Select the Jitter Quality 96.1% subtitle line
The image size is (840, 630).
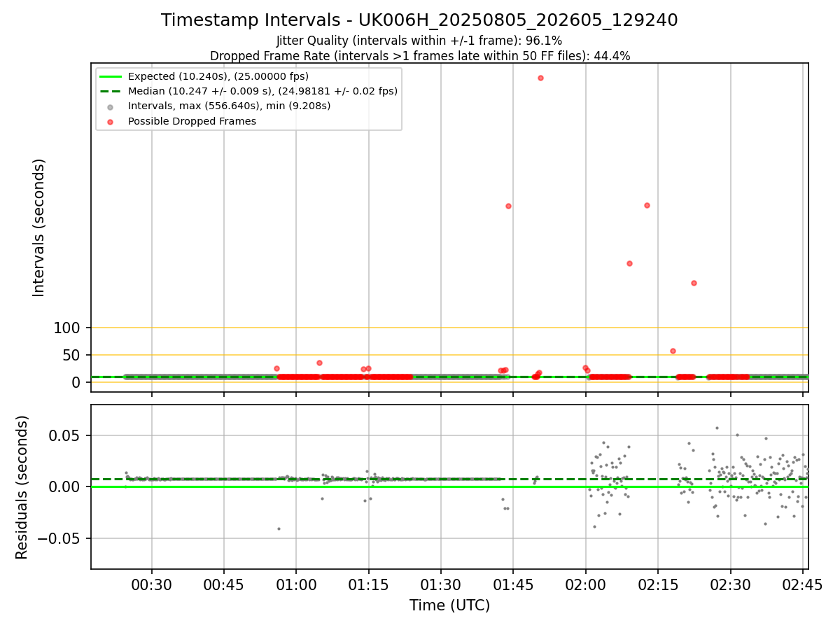pyautogui.click(x=419, y=41)
